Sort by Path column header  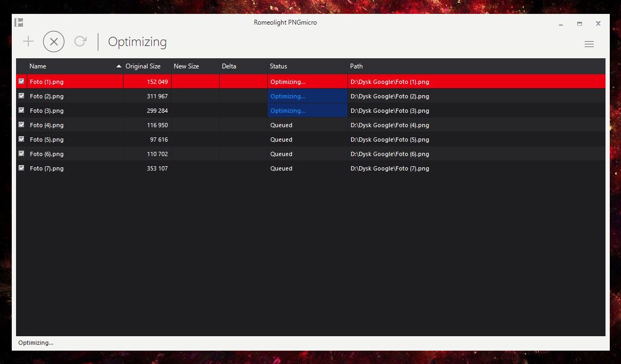356,66
